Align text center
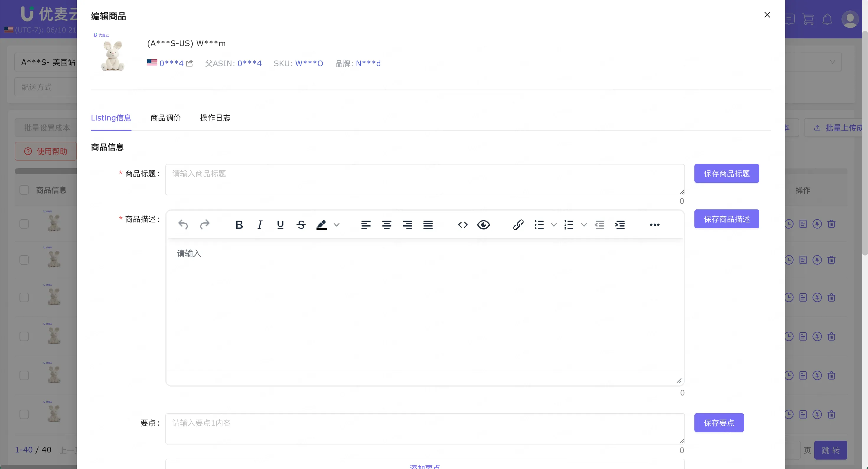This screenshot has height=469, width=868. 386,224
